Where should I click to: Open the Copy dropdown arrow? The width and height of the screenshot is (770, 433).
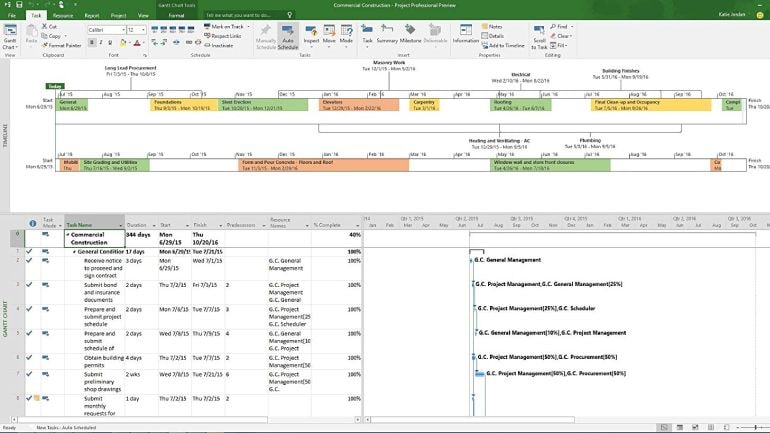(65, 36)
